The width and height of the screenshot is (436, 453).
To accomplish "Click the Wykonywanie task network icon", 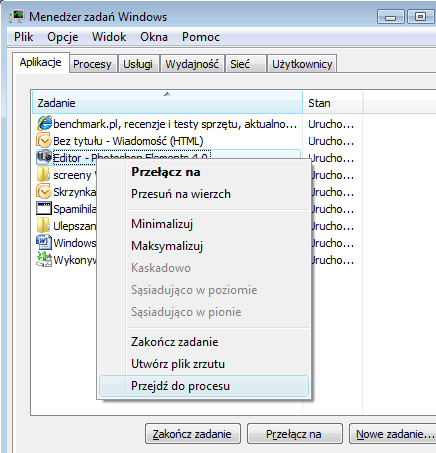I will pos(44,259).
